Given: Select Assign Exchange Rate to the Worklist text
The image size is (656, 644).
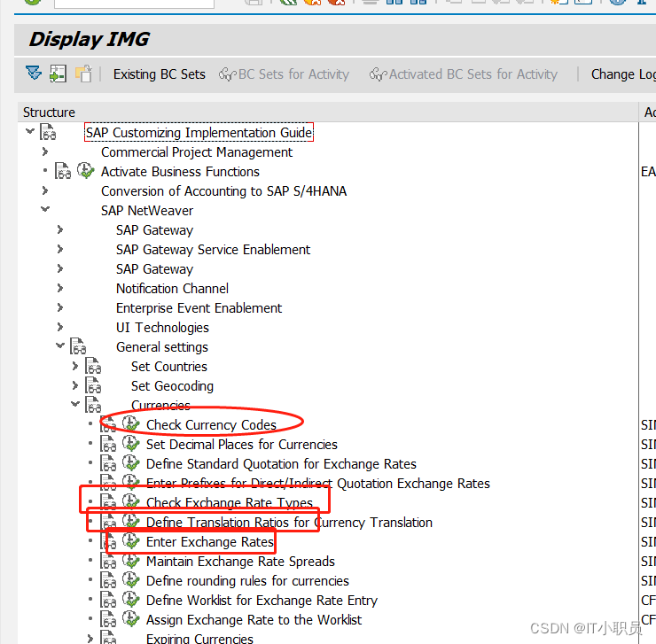Looking at the screenshot, I should 254,619.
